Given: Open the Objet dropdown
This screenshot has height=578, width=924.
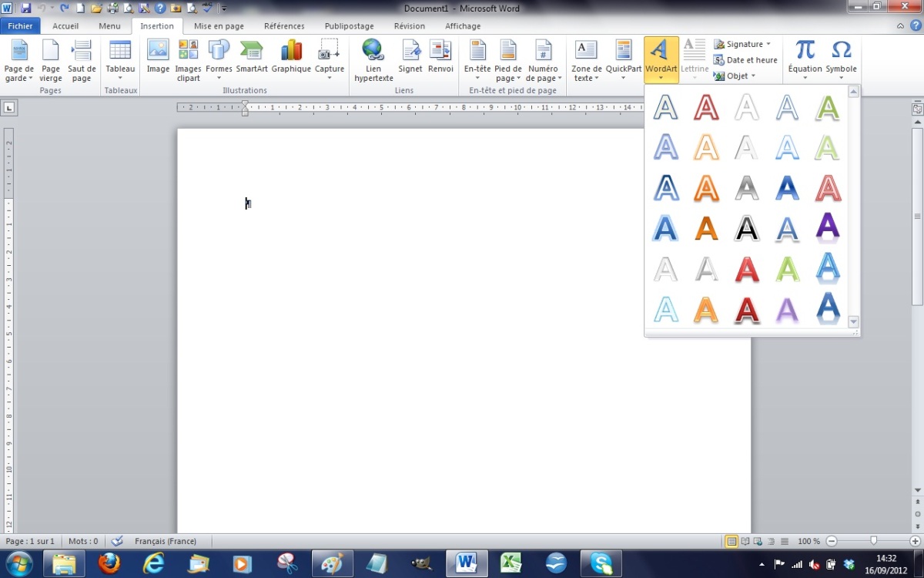Looking at the screenshot, I should (735, 76).
